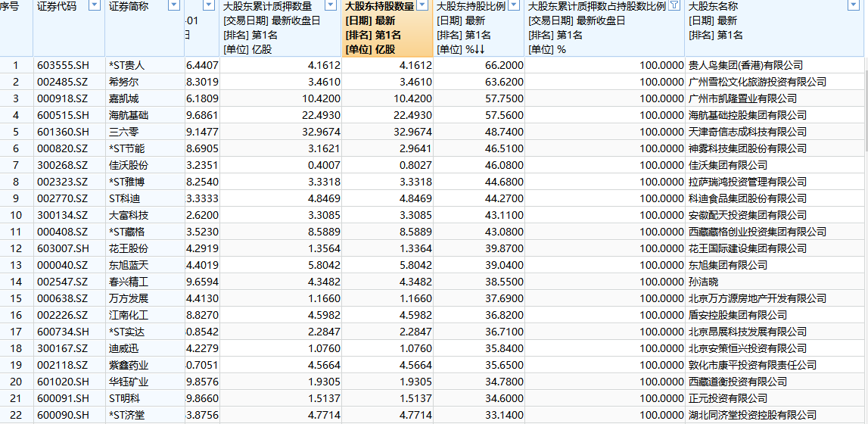Select shareholder 贵人鸟集团(香港)有限公司
868x424 pixels.
pyautogui.click(x=745, y=65)
